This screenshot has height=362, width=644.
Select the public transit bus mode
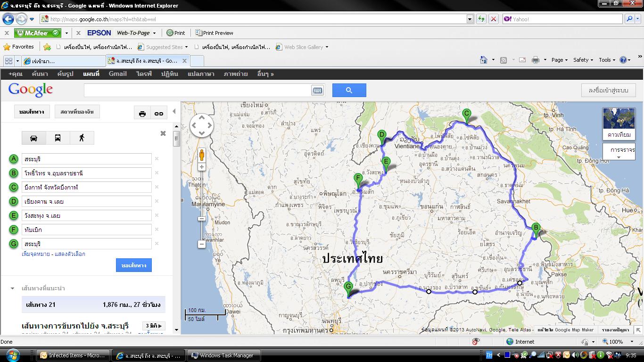tap(58, 138)
